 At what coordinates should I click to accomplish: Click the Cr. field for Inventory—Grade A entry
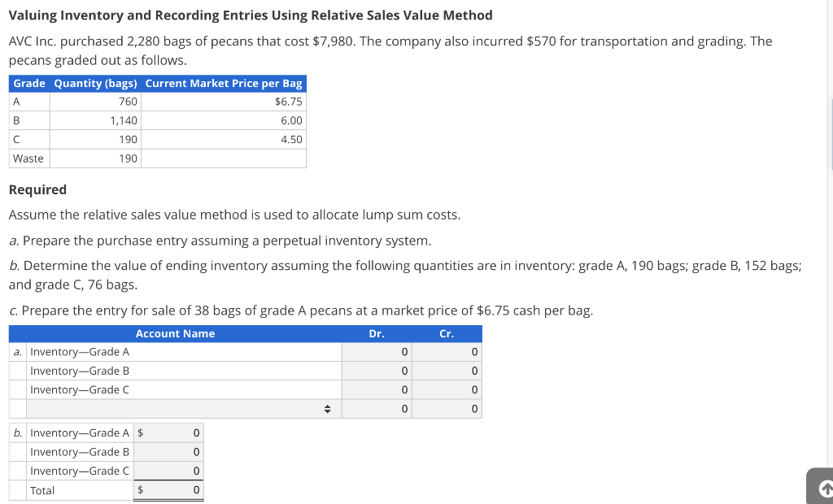447,351
